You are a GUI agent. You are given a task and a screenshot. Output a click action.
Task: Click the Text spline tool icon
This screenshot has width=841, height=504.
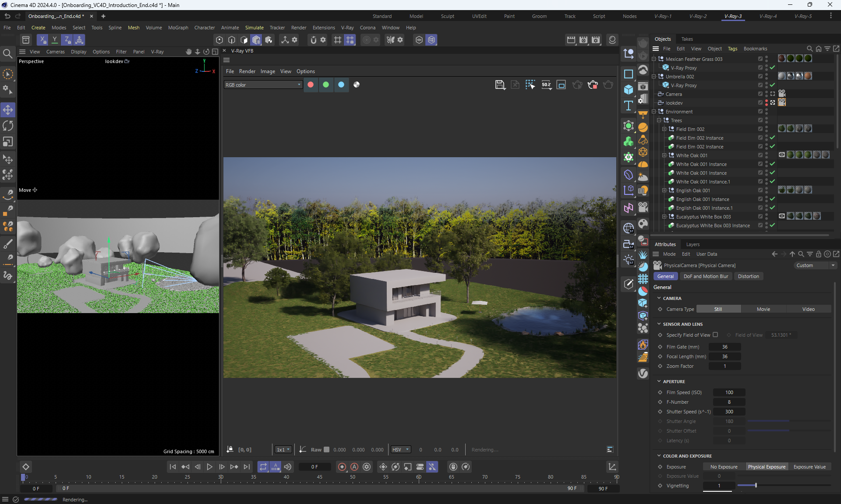coord(629,106)
